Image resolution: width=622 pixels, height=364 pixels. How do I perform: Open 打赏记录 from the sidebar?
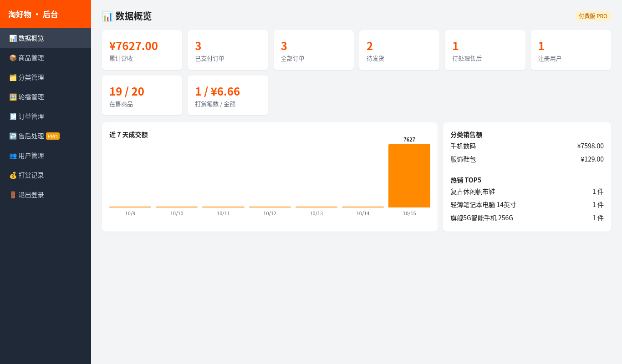[46, 175]
